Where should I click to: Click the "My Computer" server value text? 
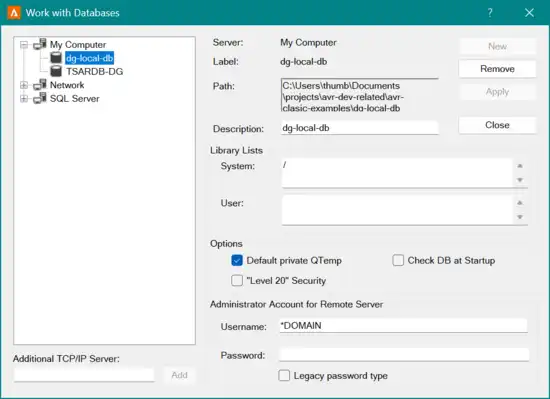tap(308, 42)
